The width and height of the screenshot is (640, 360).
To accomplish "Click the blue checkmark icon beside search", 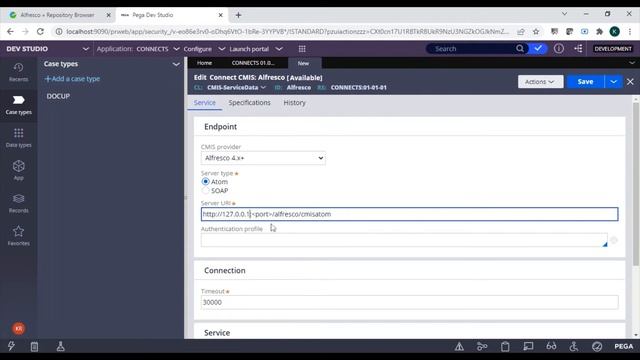I will click(538, 49).
